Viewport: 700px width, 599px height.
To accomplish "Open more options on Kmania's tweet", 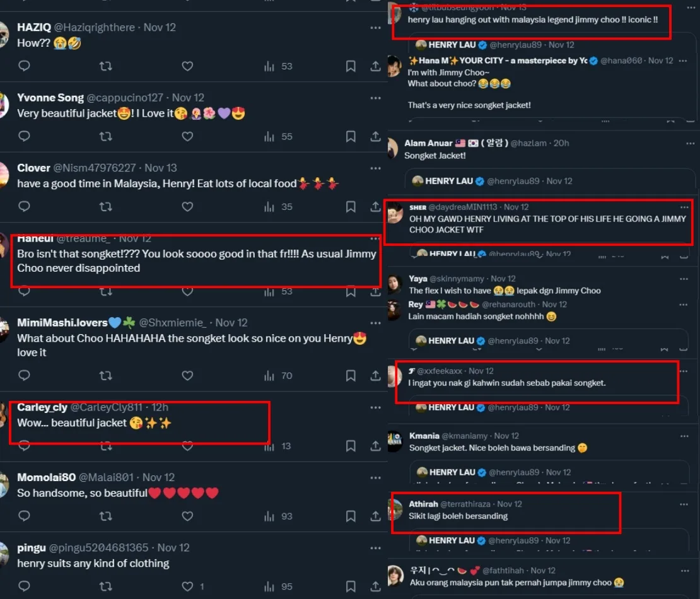I will click(684, 436).
